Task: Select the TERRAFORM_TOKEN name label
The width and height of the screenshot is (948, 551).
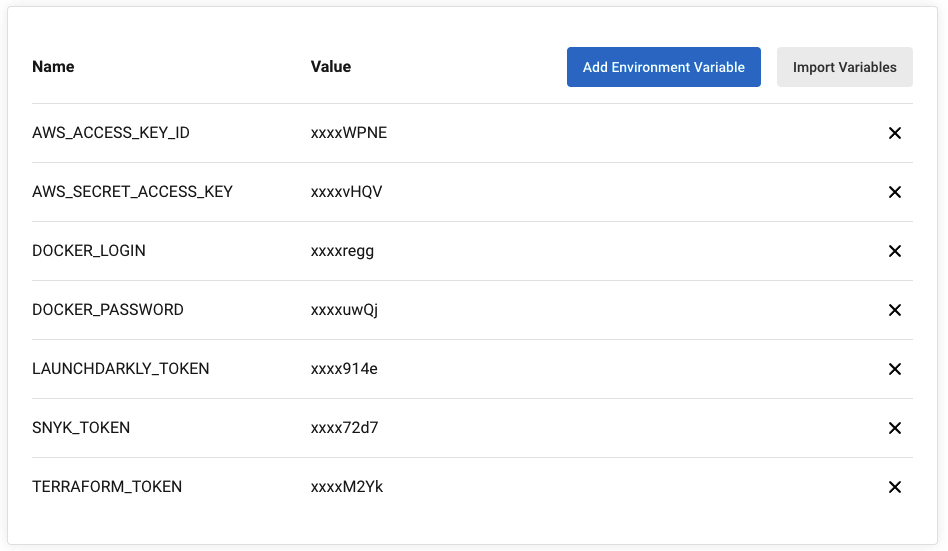Action: coord(107,486)
